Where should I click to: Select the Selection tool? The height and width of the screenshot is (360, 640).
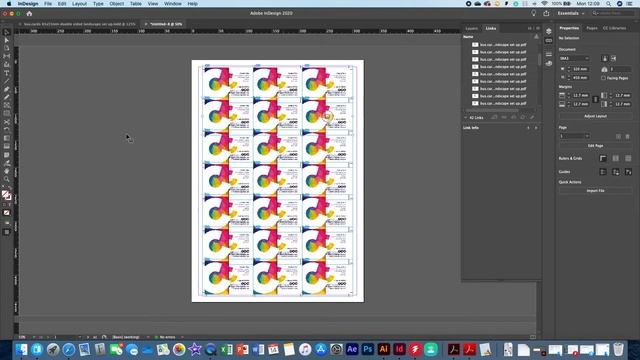click(x=7, y=32)
